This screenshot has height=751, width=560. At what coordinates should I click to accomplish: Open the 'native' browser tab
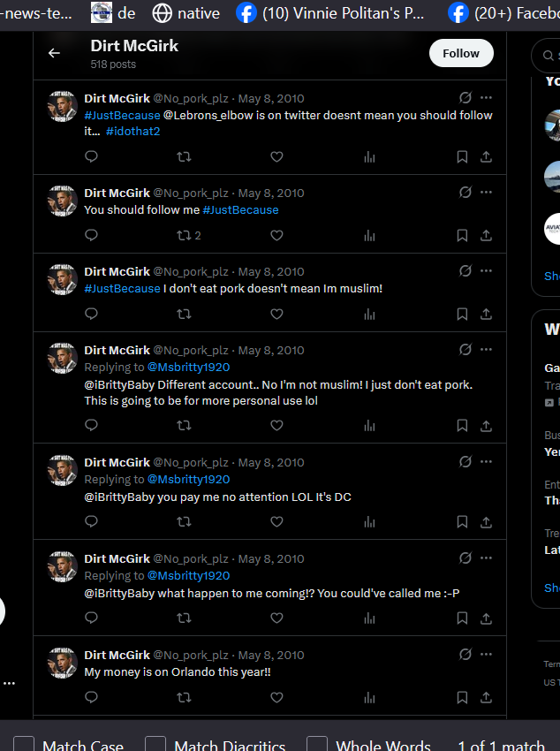tap(185, 13)
